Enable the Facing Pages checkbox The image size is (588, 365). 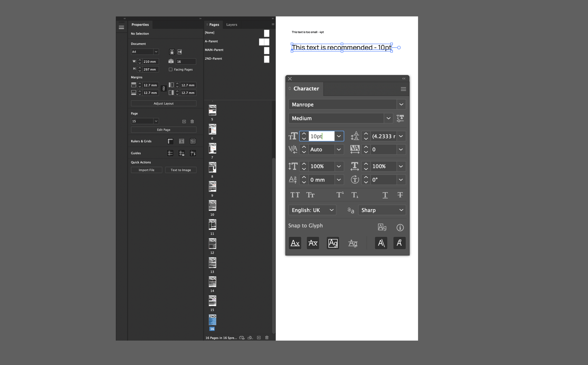point(171,69)
